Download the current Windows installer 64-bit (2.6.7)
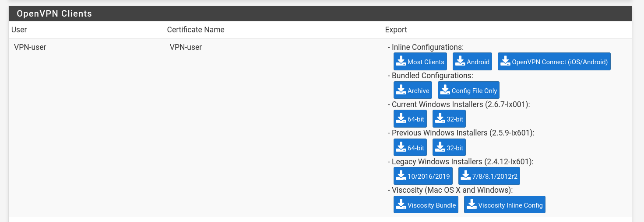Screen dimensions: 644x222 click(410, 119)
